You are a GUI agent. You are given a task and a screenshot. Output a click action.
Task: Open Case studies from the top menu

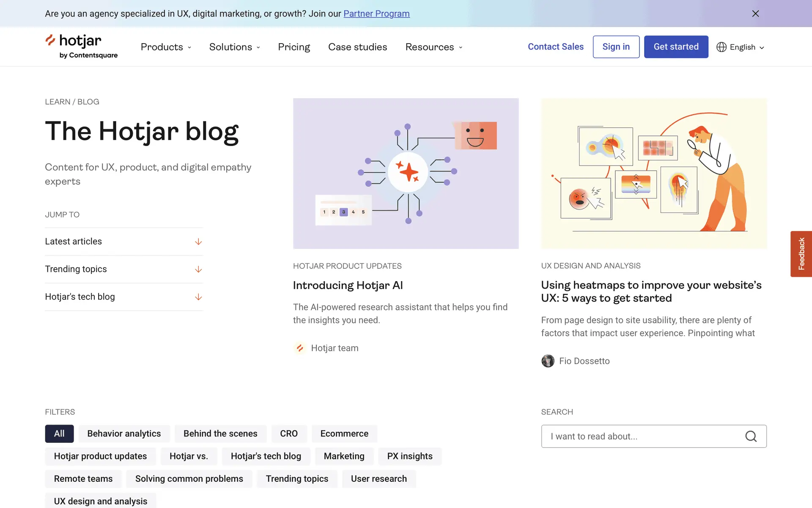pyautogui.click(x=357, y=47)
